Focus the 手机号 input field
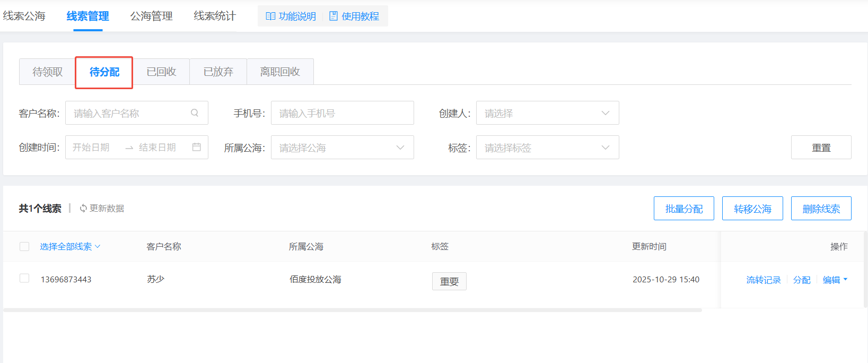Screen dimensions: 868x363 pyautogui.click(x=342, y=113)
